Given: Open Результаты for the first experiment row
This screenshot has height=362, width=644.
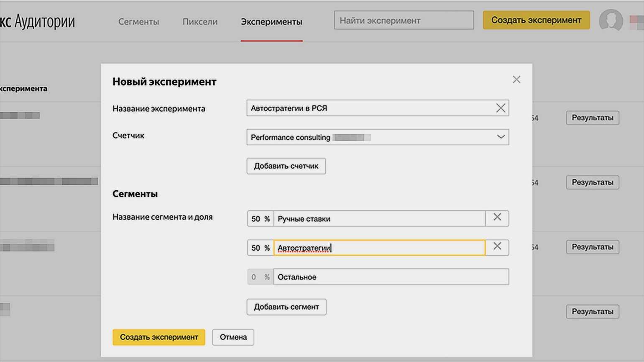Looking at the screenshot, I should (593, 118).
